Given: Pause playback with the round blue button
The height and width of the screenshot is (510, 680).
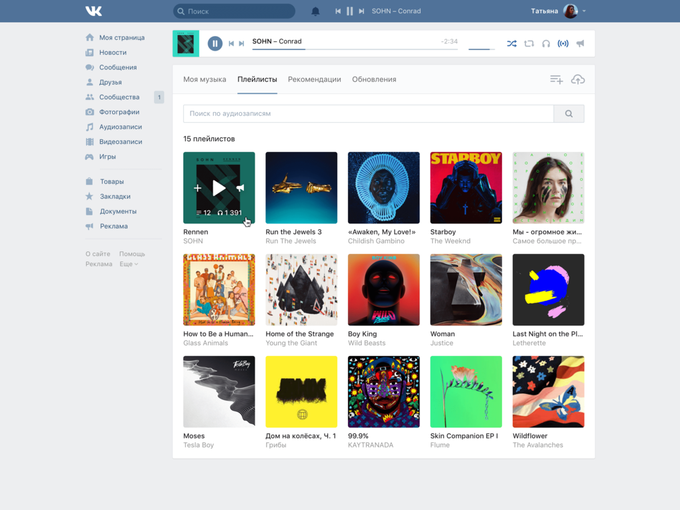Looking at the screenshot, I should [x=215, y=43].
